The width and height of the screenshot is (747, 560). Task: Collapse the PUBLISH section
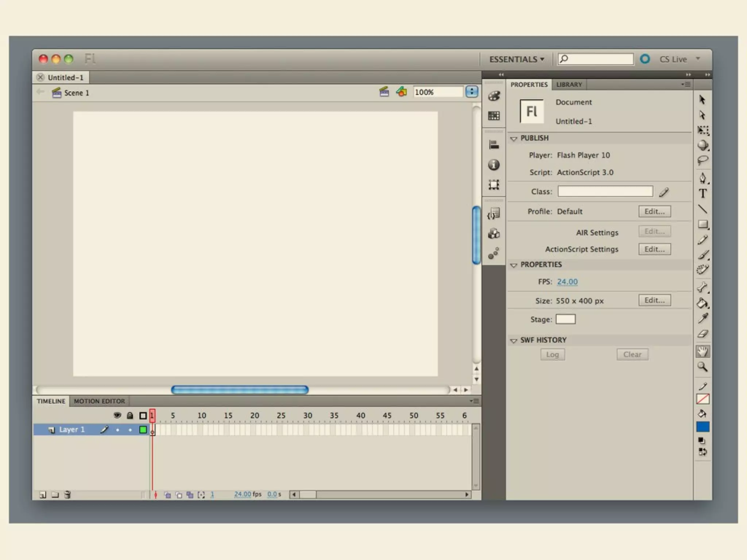click(x=514, y=139)
